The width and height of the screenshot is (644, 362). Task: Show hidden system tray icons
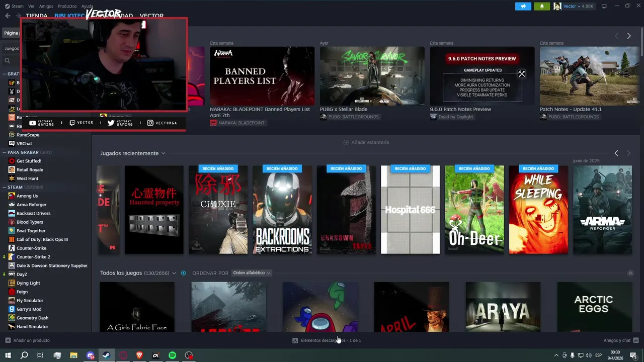click(556, 355)
